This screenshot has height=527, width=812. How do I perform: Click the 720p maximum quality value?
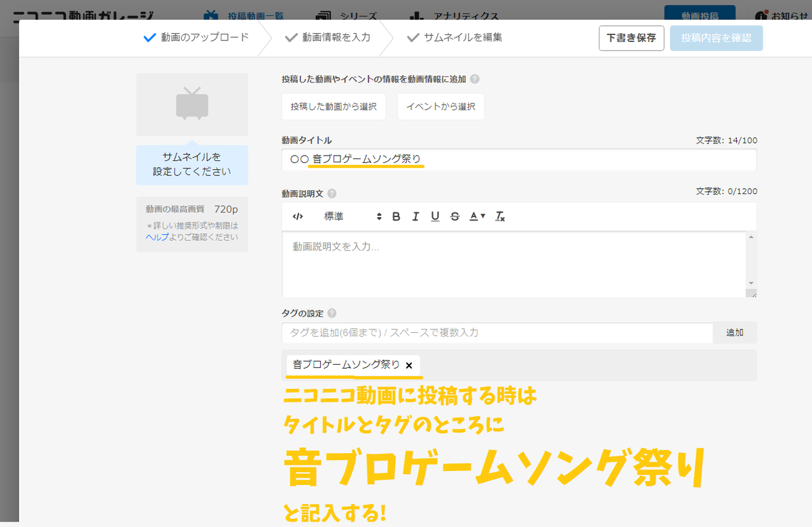click(226, 209)
